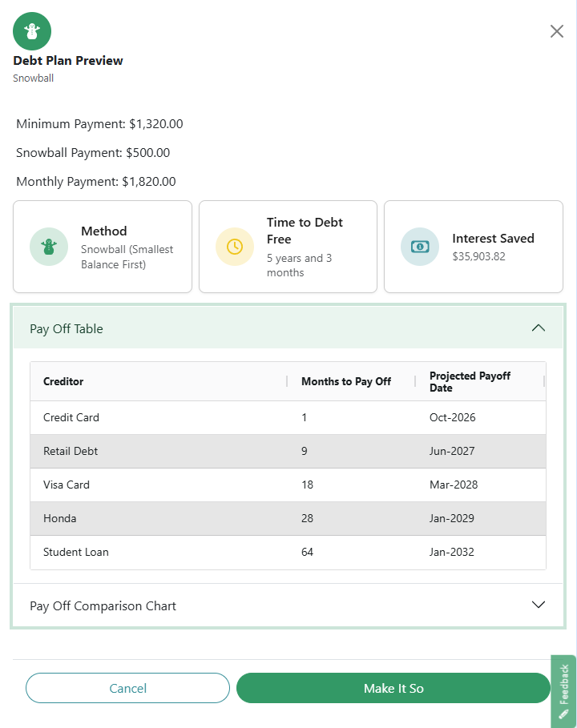Click the Cancel button
The width and height of the screenshot is (577, 728).
[127, 688]
